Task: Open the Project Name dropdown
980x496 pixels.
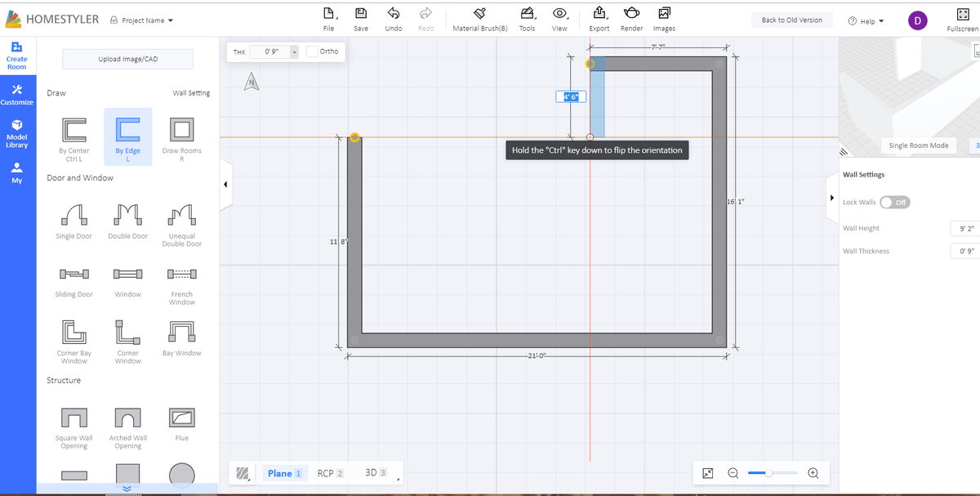Action: (141, 20)
